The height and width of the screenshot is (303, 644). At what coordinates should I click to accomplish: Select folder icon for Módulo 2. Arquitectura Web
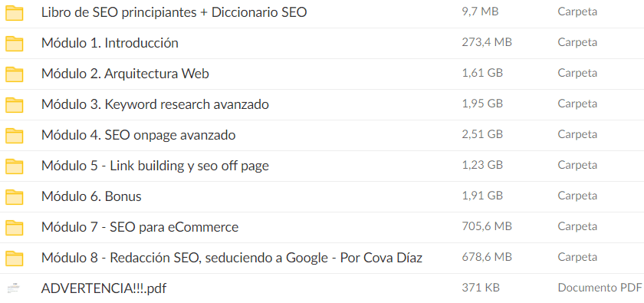14,74
